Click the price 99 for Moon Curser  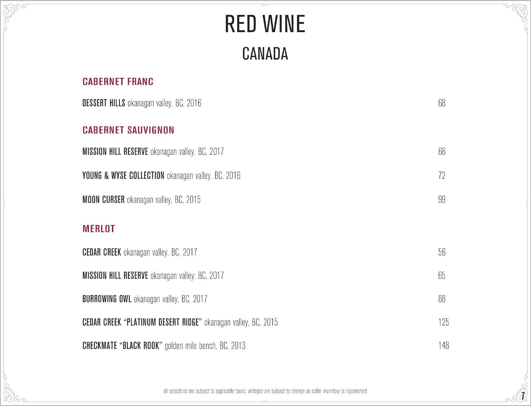click(x=442, y=200)
